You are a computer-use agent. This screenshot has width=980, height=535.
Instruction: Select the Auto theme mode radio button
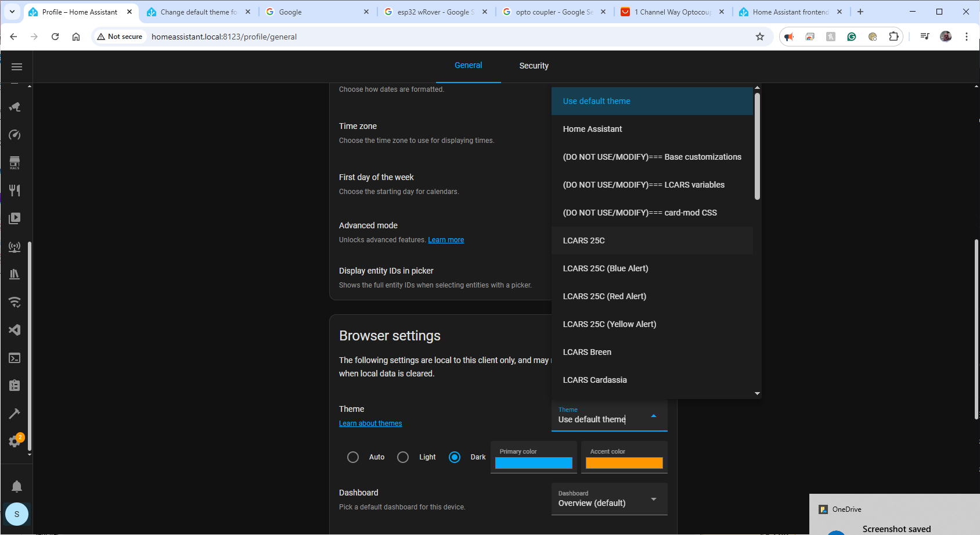[353, 457]
